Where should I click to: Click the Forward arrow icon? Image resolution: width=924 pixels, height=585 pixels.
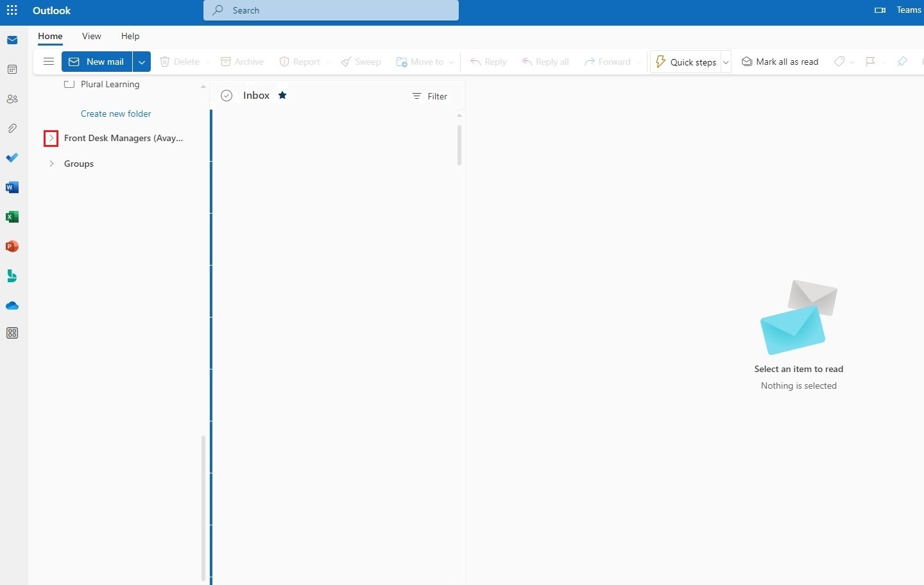pyautogui.click(x=589, y=62)
